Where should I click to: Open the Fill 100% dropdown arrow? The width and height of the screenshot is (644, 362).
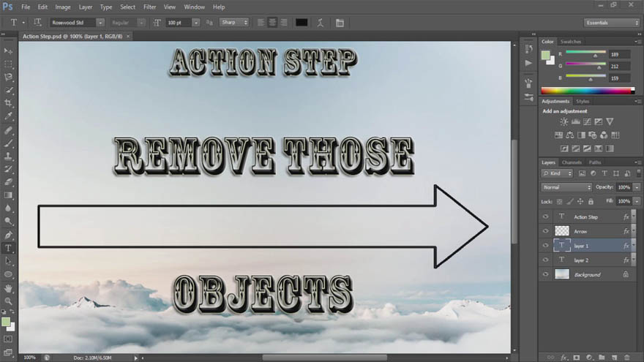pyautogui.click(x=637, y=202)
